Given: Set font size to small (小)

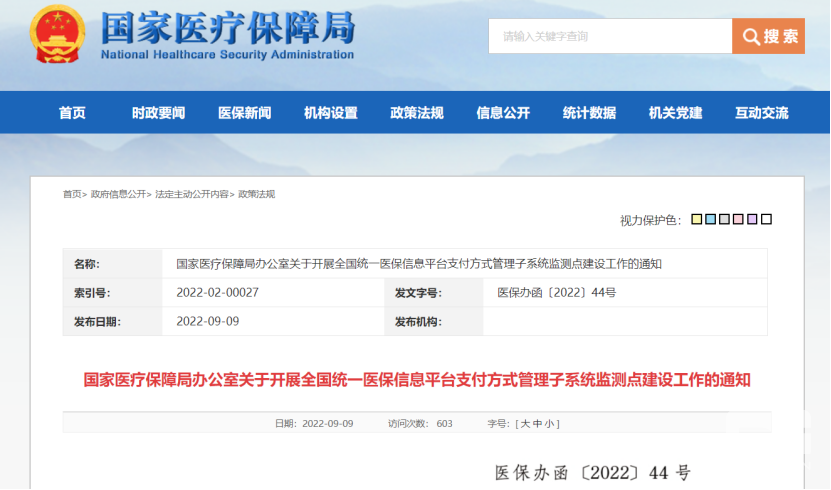Looking at the screenshot, I should [x=550, y=424].
